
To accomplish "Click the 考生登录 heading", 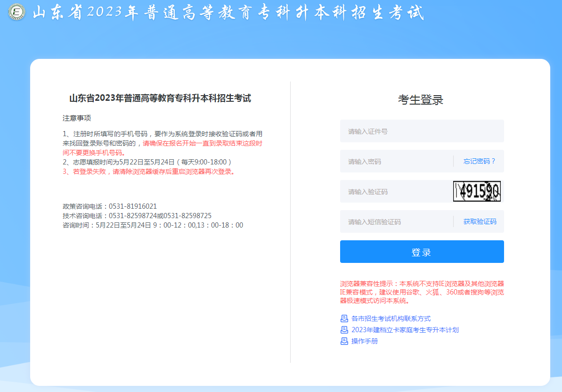I will pos(422,99).
